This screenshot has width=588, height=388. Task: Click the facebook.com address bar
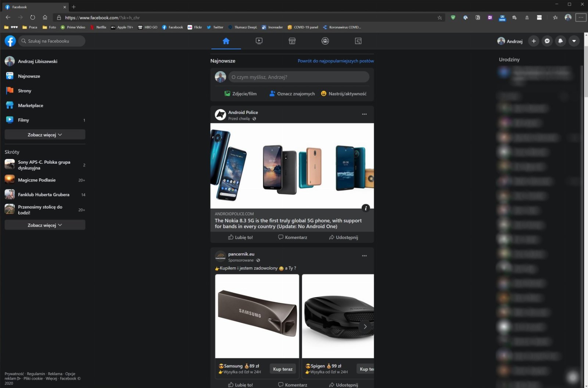[x=249, y=18]
